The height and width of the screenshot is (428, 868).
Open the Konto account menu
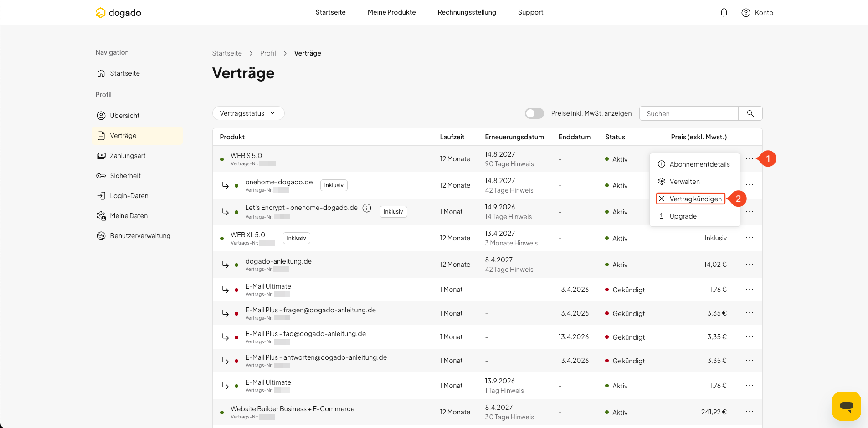[x=757, y=13]
